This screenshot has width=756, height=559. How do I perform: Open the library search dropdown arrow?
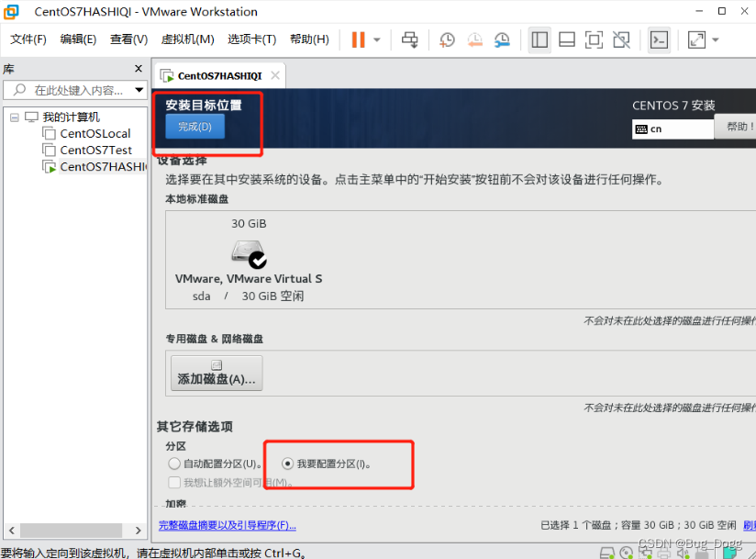139,90
